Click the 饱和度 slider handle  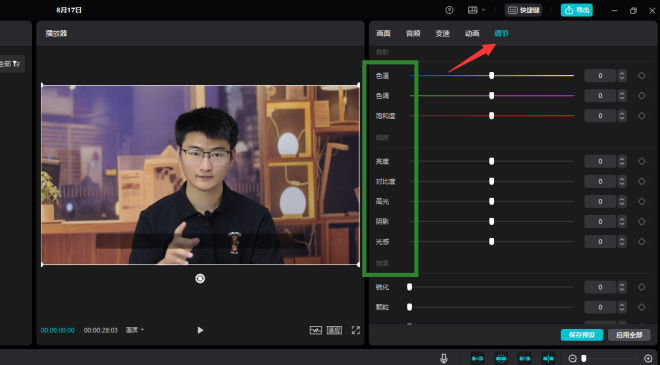pos(491,115)
